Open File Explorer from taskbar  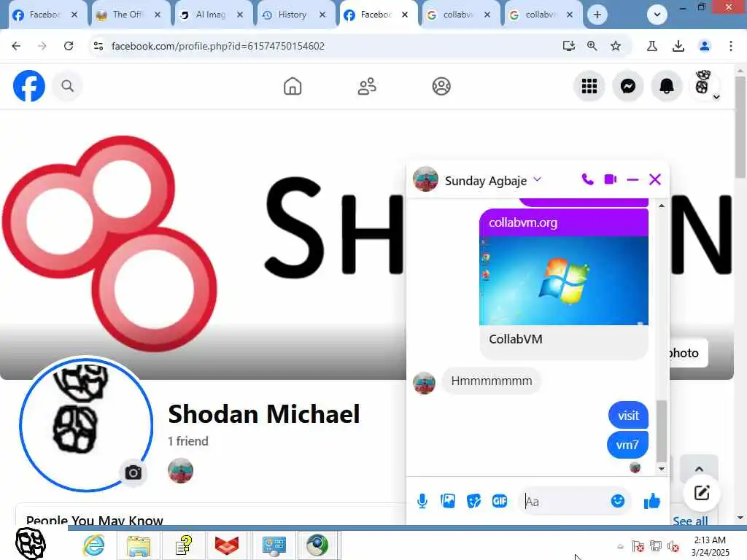(x=139, y=545)
